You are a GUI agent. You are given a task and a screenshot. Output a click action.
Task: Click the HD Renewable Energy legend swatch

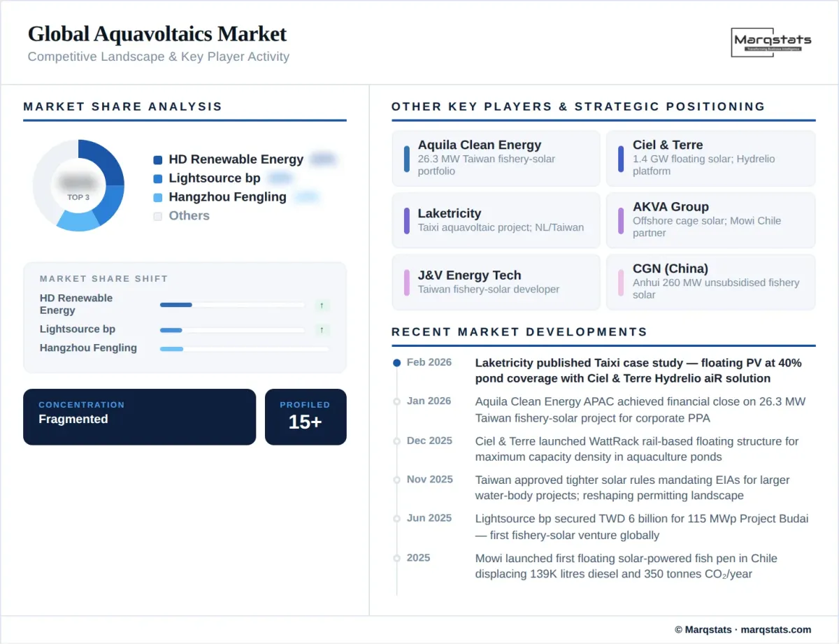tap(158, 160)
